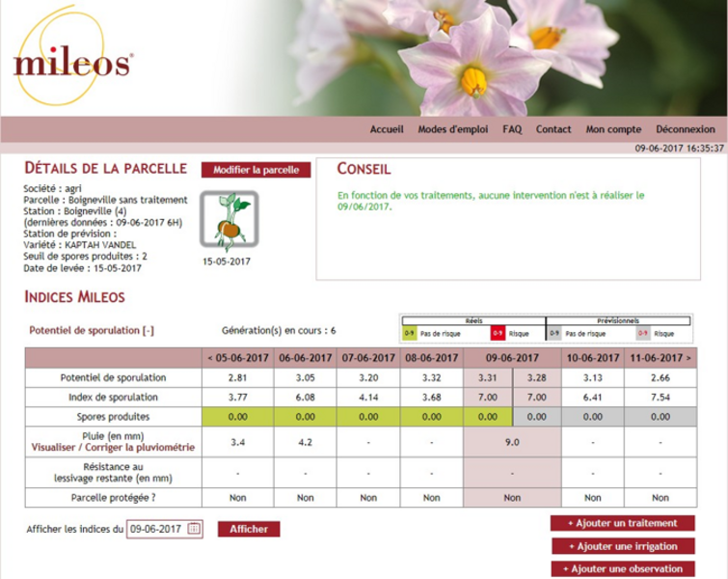Image resolution: width=728 pixels, height=579 pixels.
Task: Open Modes d'emploi menu
Action: (453, 129)
